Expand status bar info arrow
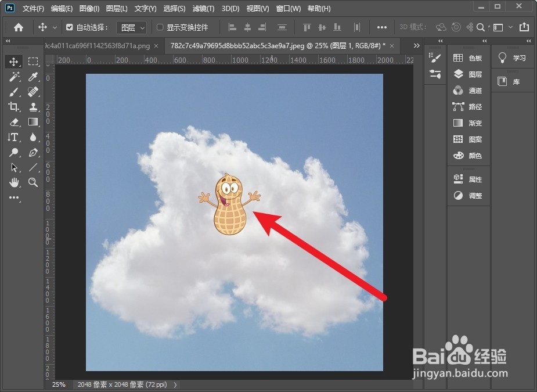Viewport: 537px width, 392px height. point(175,385)
